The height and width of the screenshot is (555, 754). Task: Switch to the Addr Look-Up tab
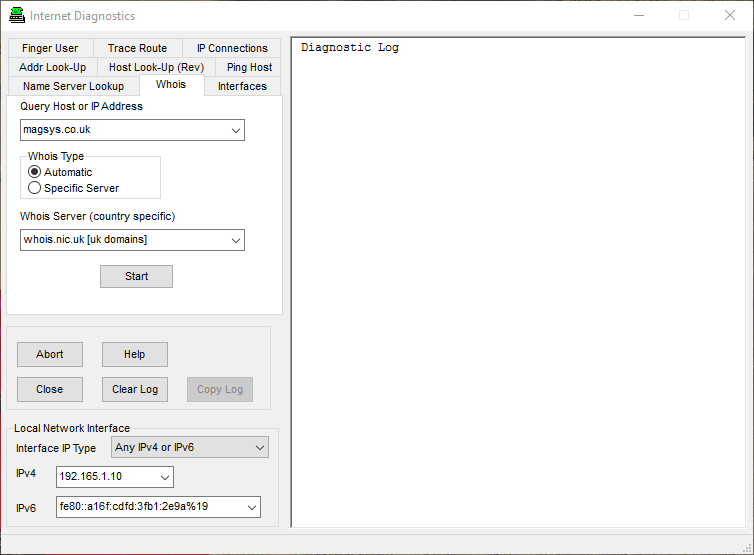pos(52,67)
